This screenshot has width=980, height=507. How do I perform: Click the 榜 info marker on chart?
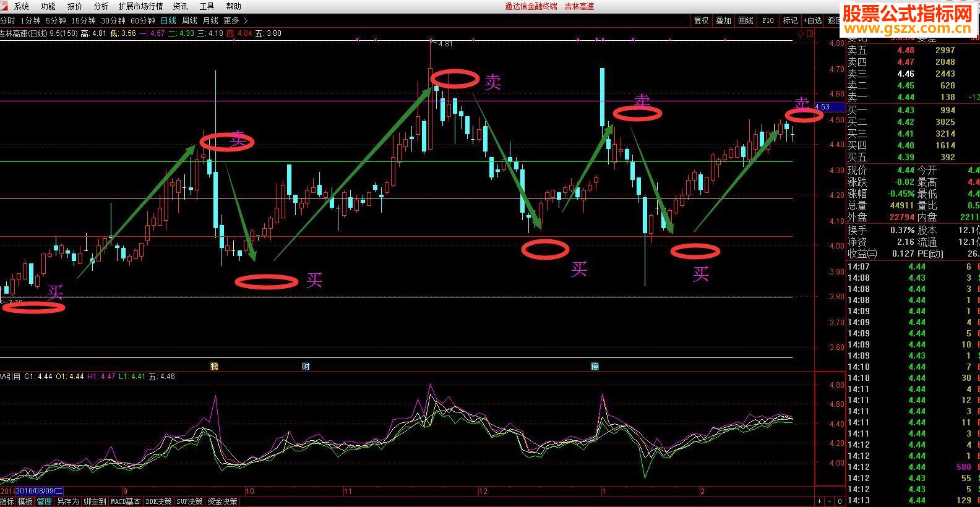[215, 366]
